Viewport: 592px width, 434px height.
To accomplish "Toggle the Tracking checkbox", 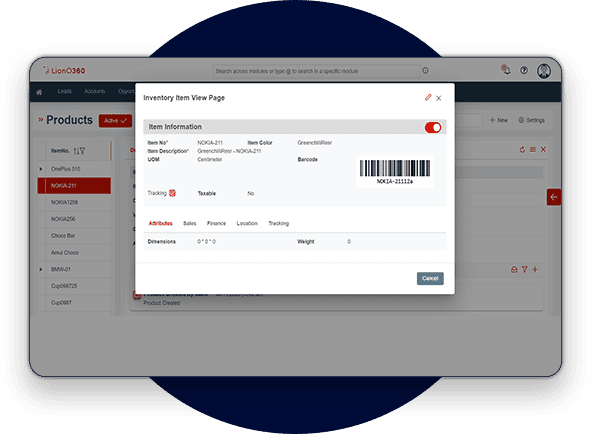I will click(172, 193).
